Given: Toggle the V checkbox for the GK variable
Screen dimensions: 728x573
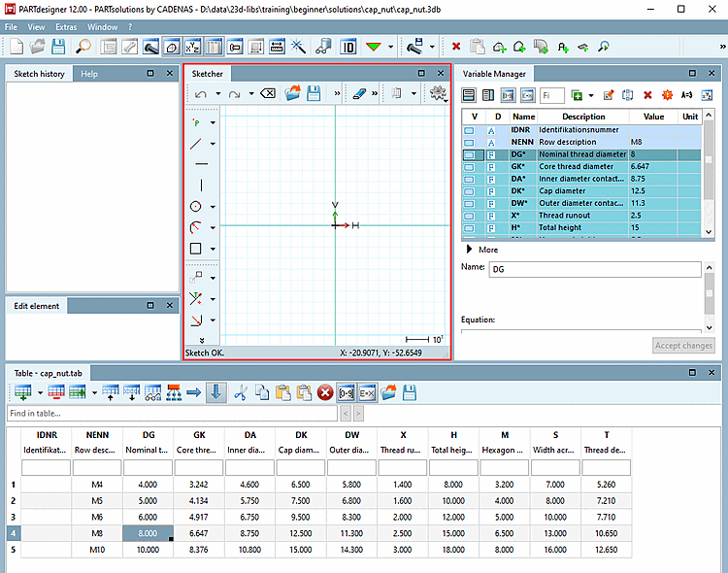Looking at the screenshot, I should coord(470,167).
